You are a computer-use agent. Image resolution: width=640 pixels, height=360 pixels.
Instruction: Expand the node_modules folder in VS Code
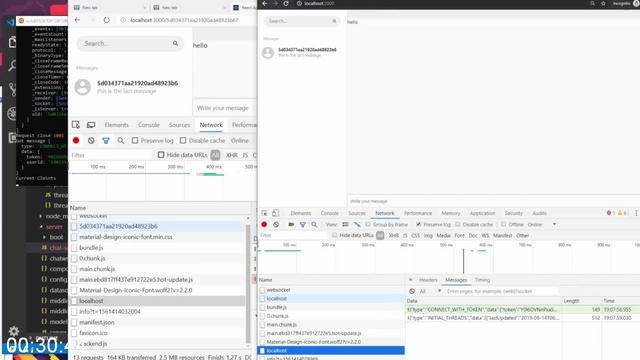(40, 216)
